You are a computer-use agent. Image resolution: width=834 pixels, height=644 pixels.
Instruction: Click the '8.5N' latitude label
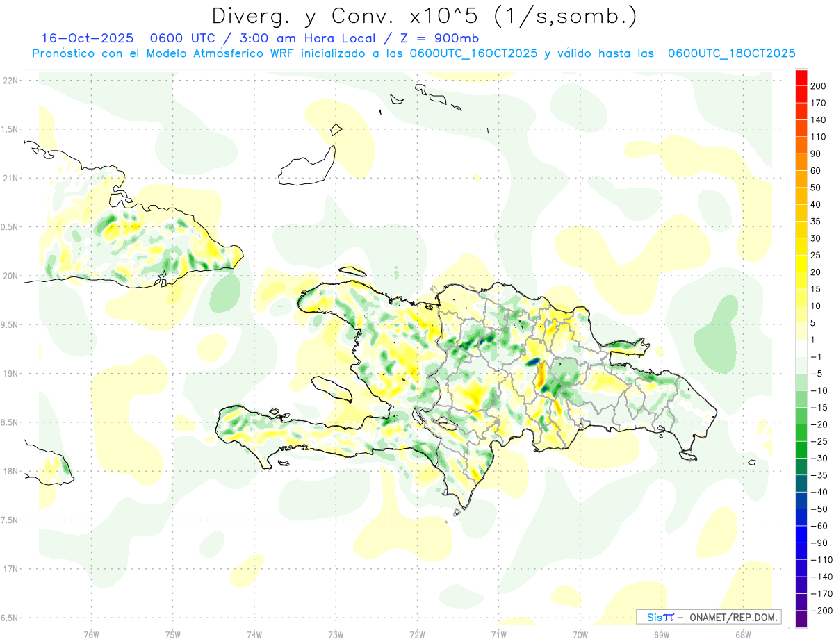[x=10, y=422]
